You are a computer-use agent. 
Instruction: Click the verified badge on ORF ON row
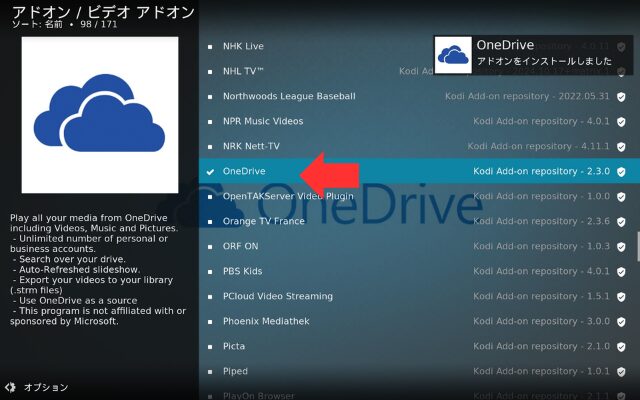coord(621,246)
